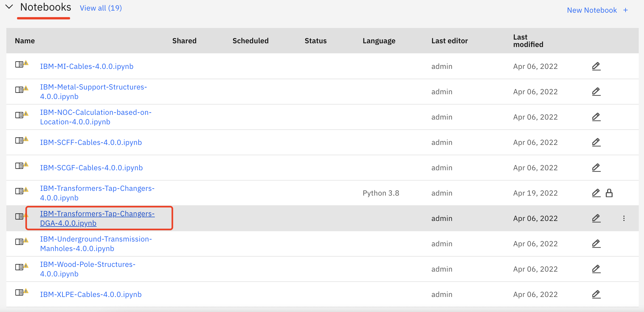Open IBM-MI-Cables-4.0.0.ipynb notebook
This screenshot has height=312, width=644.
click(86, 66)
